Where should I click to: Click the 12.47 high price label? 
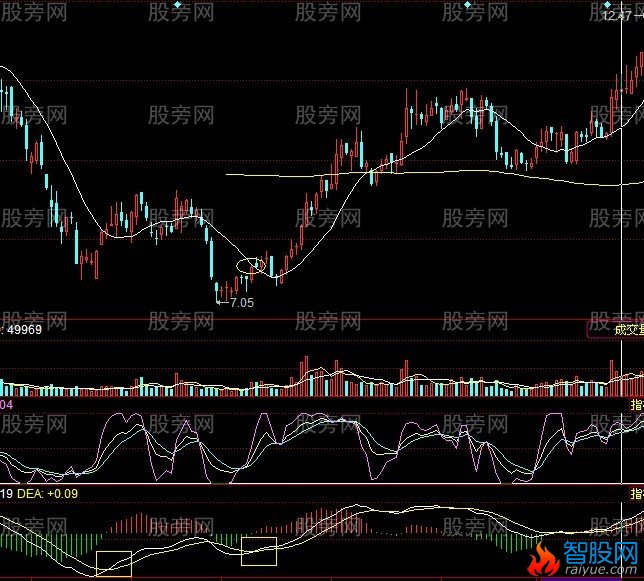616,16
